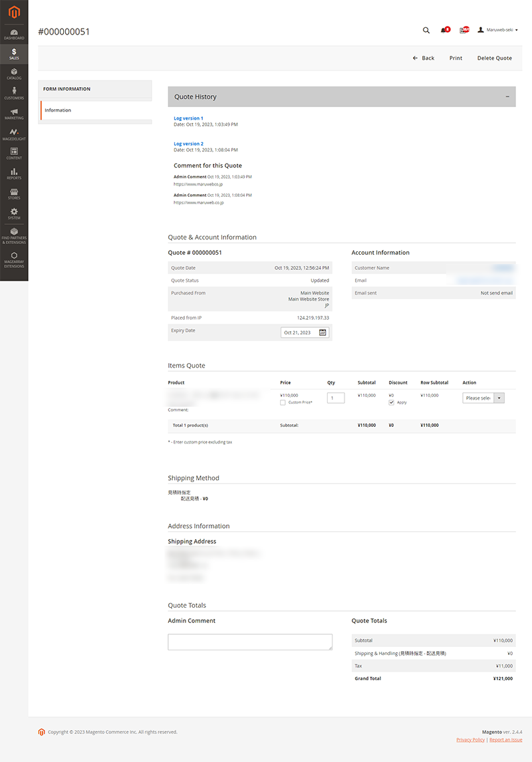Click the Qty input field

(336, 398)
